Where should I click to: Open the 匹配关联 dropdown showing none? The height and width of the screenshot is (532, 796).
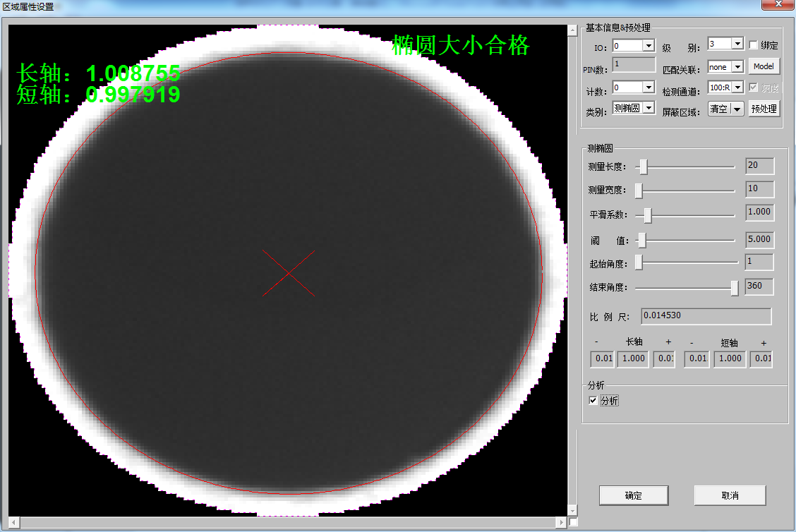[x=726, y=66]
